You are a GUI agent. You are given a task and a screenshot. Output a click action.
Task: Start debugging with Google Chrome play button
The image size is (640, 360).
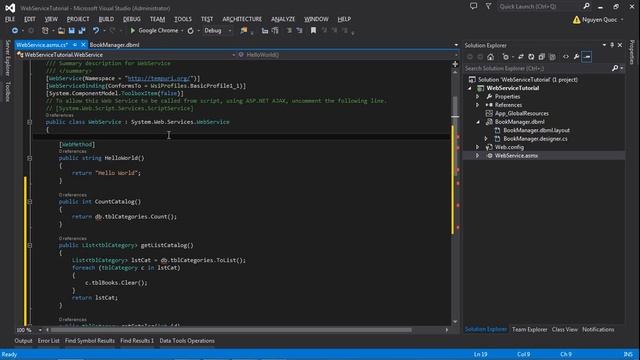(132, 31)
